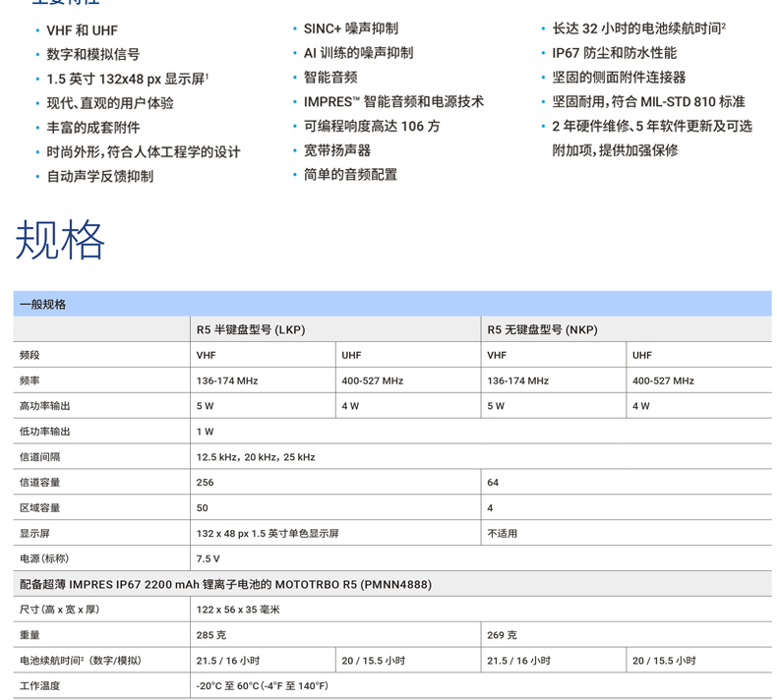Click '长达 32 小时的电池续航时间' bullet
Viewport: 777px width, 700px height.
(638, 29)
